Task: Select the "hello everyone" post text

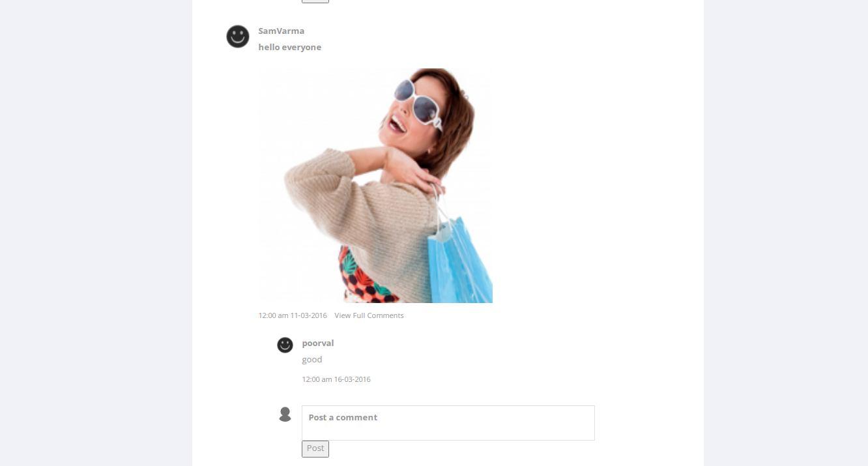Action: 290,47
